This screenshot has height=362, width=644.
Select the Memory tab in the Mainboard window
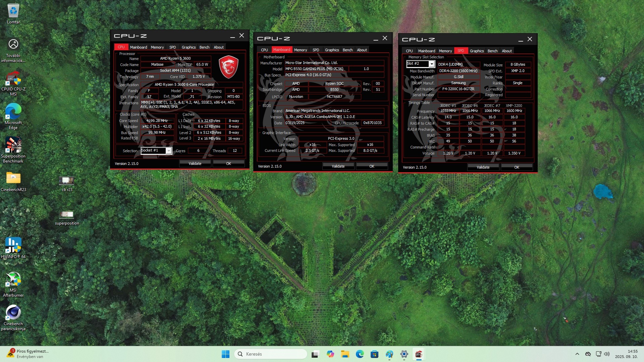coord(300,50)
